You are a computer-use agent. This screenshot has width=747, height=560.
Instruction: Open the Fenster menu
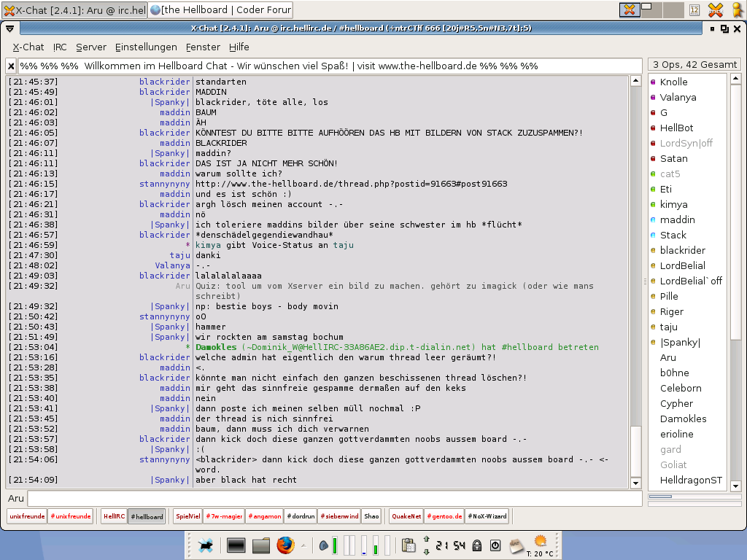(203, 47)
